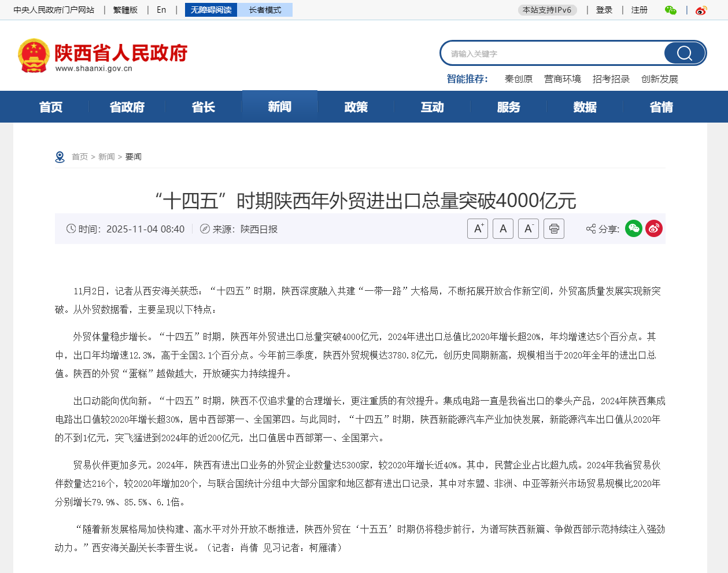Open 营商环境 recommended link

pos(563,79)
